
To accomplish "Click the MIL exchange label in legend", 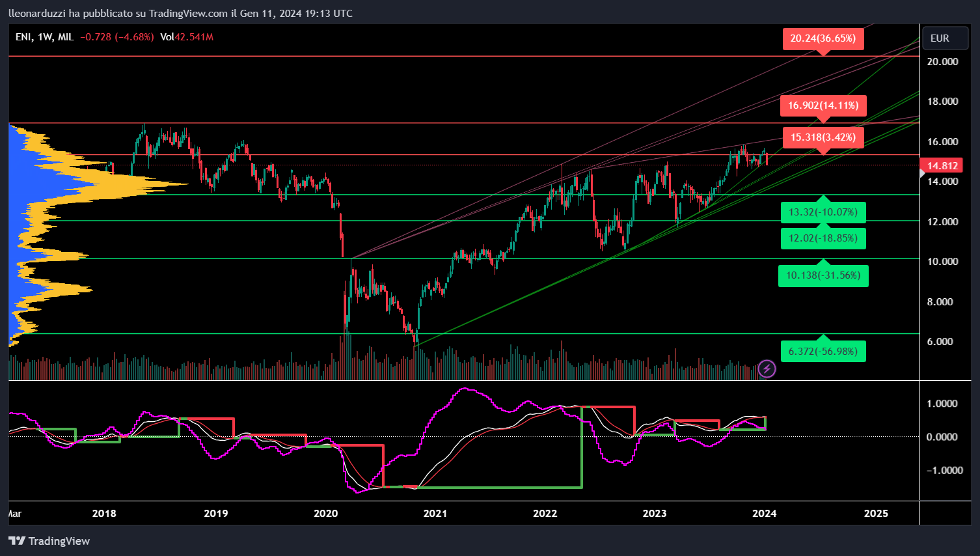I will [66, 37].
